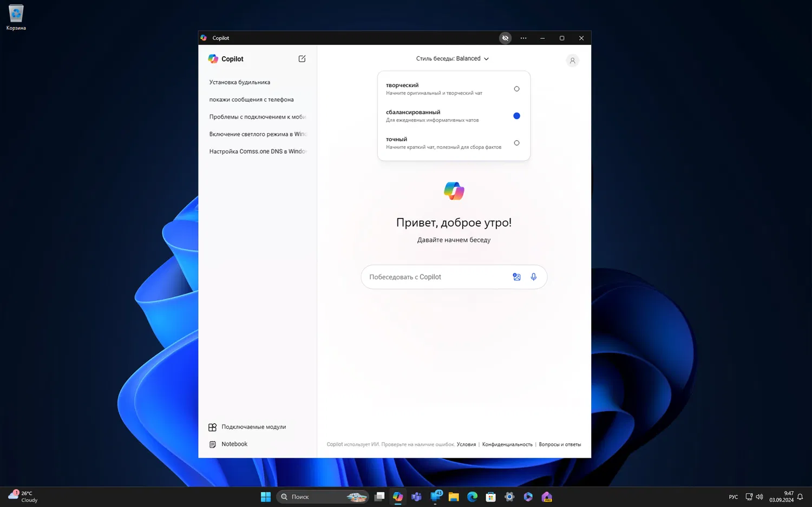Select the творческий conversation style

(516, 89)
